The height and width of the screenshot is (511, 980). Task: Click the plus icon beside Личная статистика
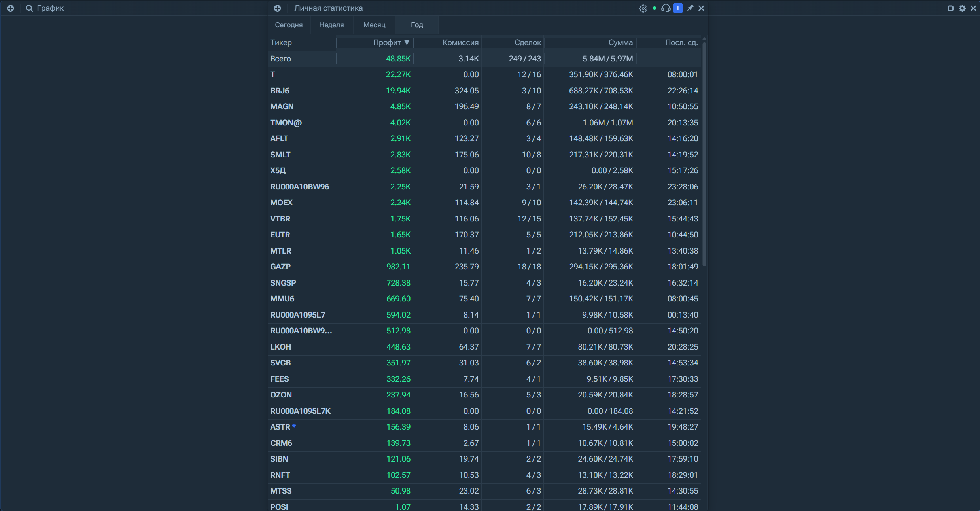[278, 8]
